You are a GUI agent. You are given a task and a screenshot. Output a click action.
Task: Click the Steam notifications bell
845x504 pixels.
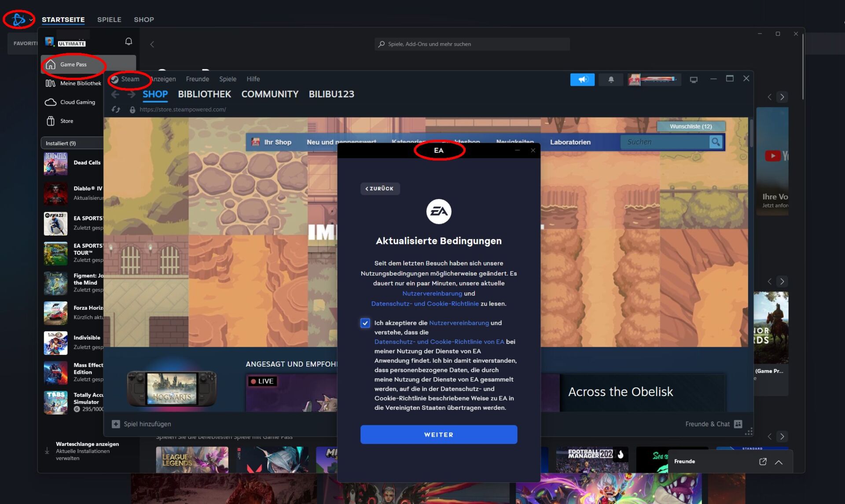click(x=611, y=80)
